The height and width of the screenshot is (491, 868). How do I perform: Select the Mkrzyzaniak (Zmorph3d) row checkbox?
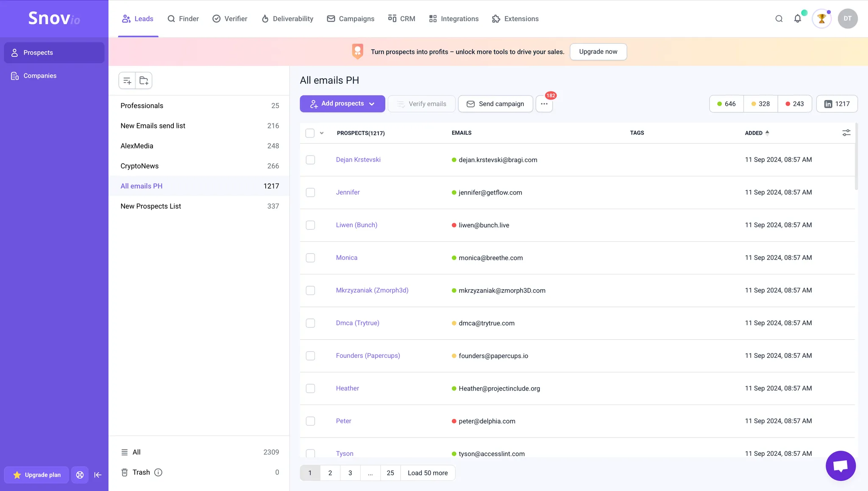tap(310, 290)
